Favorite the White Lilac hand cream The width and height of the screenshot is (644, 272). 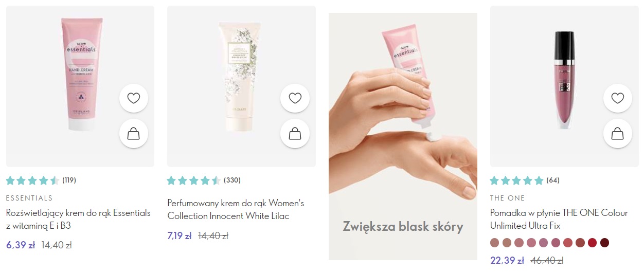(x=295, y=98)
